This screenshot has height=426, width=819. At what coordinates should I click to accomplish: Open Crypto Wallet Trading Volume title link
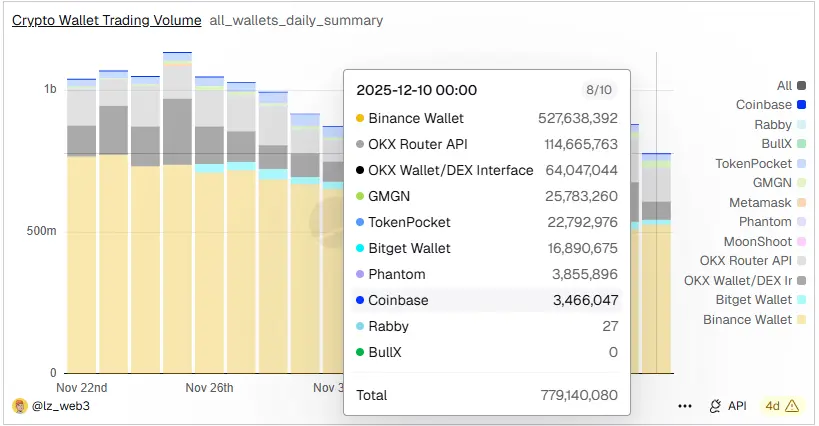(106, 20)
